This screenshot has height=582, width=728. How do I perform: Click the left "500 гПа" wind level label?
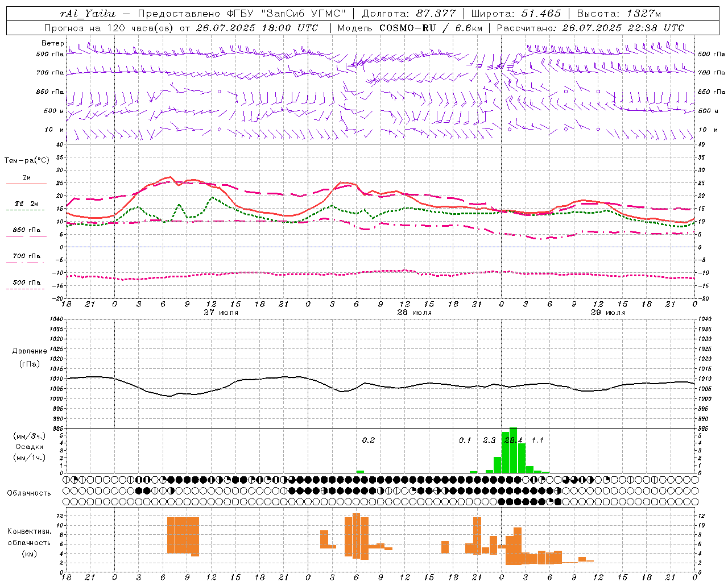point(50,54)
